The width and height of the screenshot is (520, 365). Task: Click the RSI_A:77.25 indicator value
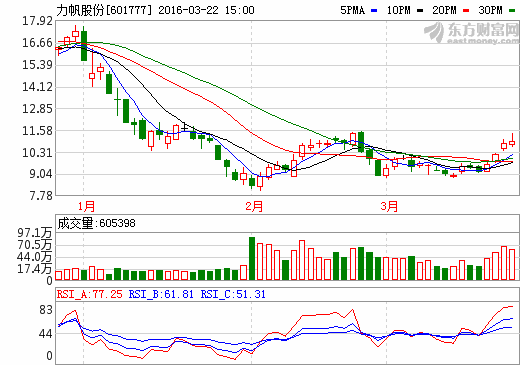pyautogui.click(x=90, y=294)
